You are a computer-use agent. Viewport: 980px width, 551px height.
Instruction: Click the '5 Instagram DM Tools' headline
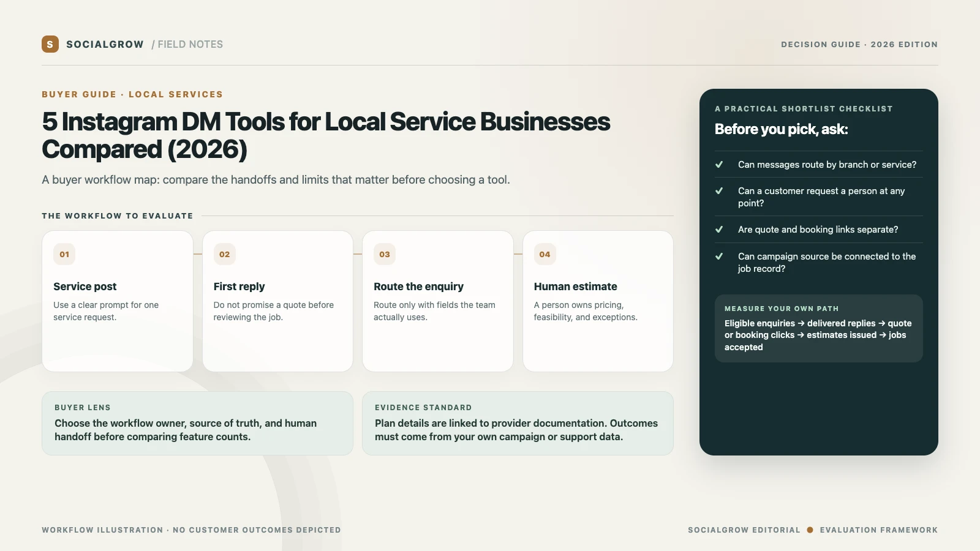pyautogui.click(x=326, y=135)
